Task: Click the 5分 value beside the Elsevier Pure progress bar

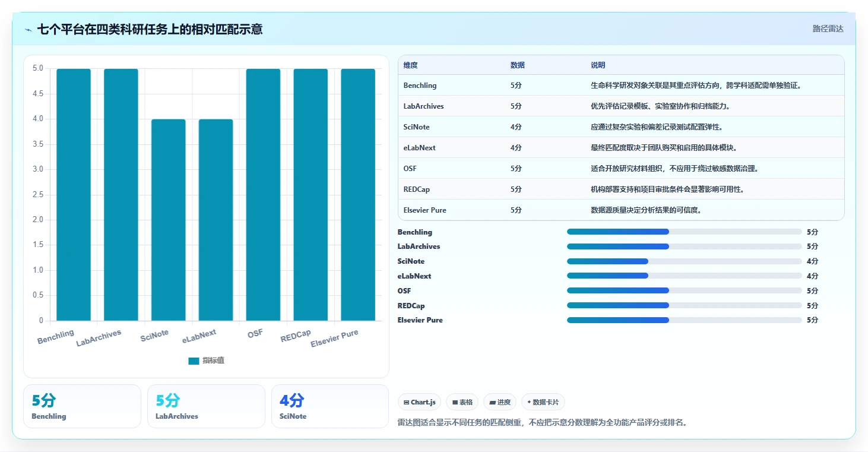Action: tap(812, 320)
